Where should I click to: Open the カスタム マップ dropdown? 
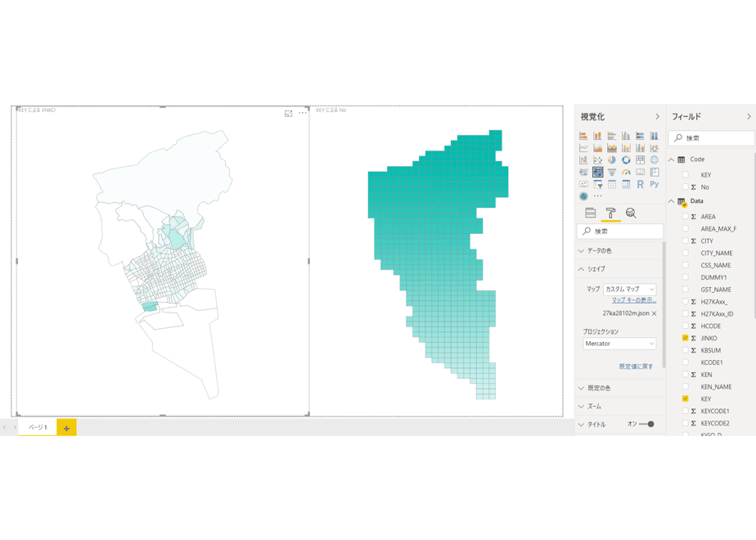(x=630, y=290)
